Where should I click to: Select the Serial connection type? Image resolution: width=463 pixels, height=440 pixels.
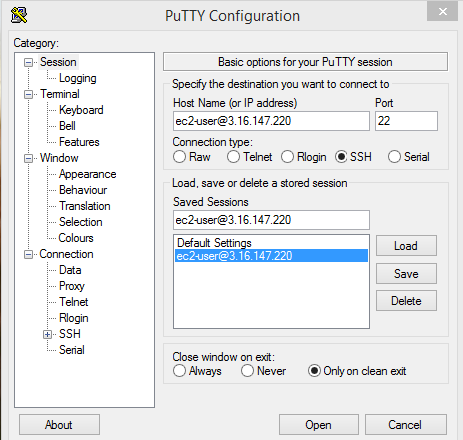394,157
